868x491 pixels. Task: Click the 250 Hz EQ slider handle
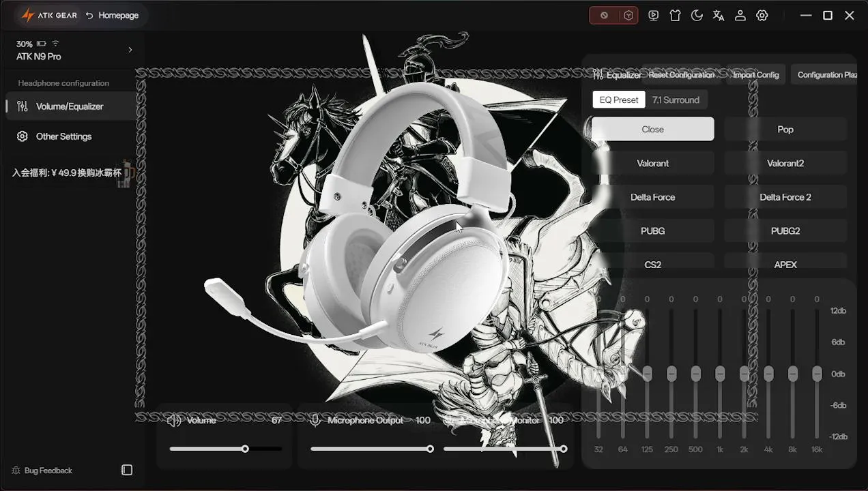pyautogui.click(x=671, y=374)
